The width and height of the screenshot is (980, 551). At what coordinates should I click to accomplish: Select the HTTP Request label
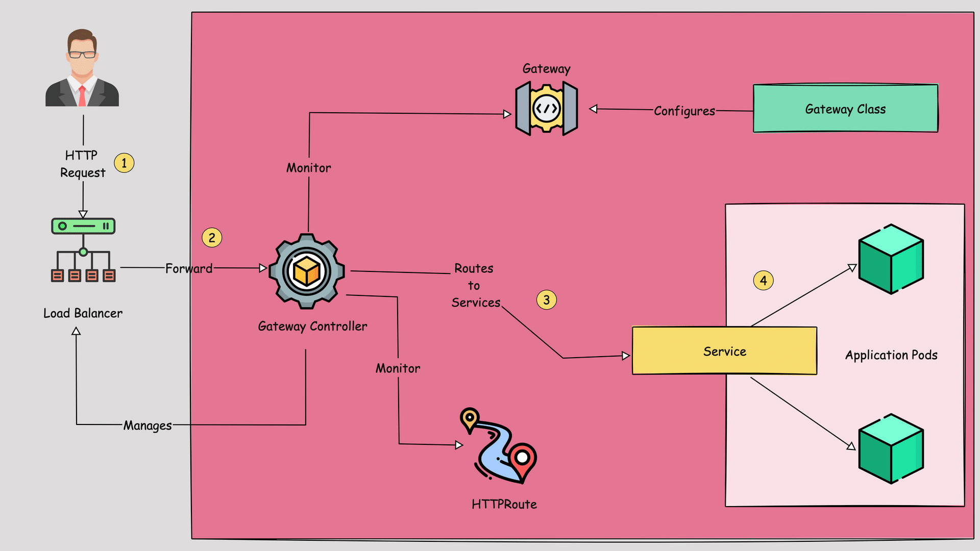tap(82, 164)
